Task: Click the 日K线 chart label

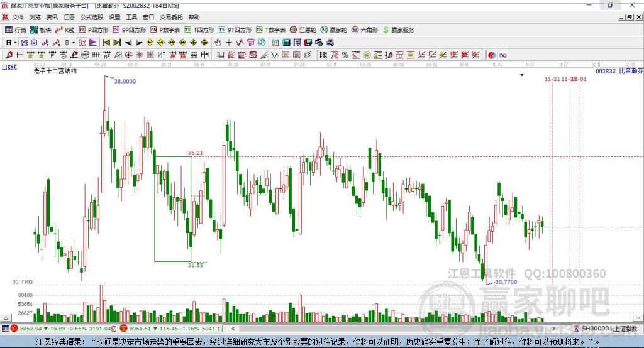Action: coord(9,67)
